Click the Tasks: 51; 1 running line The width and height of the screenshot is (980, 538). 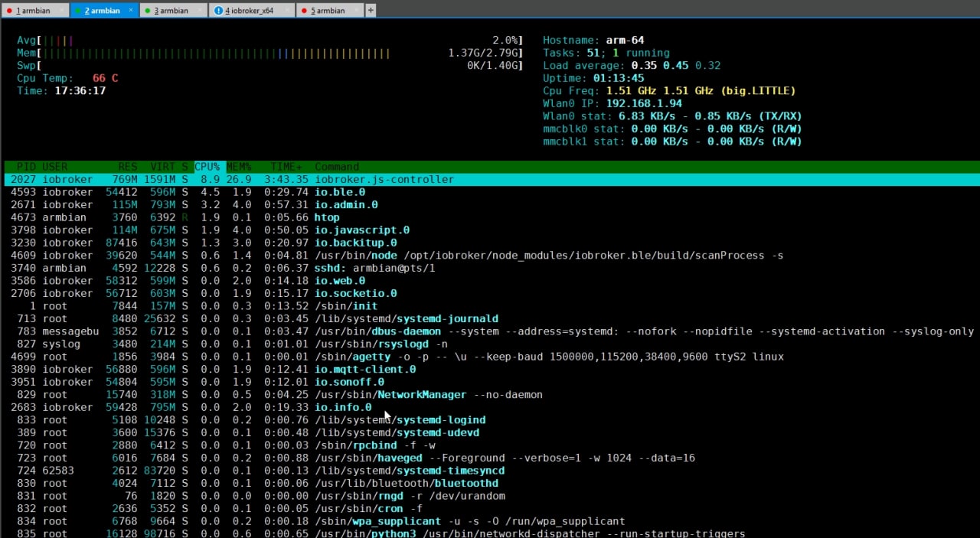606,53
